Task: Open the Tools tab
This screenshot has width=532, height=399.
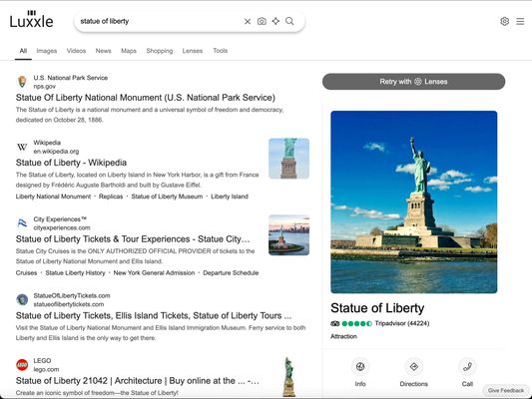Action: pyautogui.click(x=221, y=51)
